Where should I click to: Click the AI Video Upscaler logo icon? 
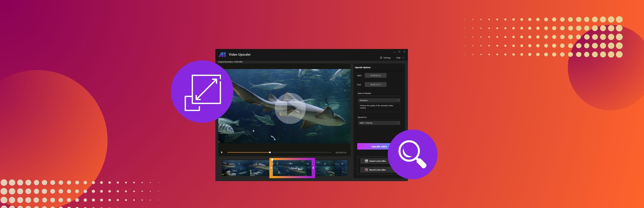(222, 55)
